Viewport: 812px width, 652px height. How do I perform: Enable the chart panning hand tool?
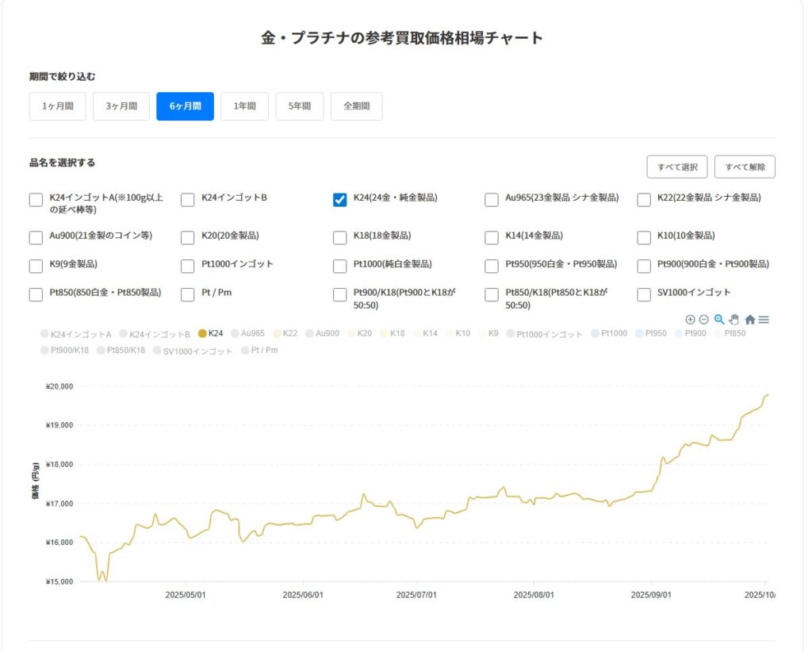[733, 320]
